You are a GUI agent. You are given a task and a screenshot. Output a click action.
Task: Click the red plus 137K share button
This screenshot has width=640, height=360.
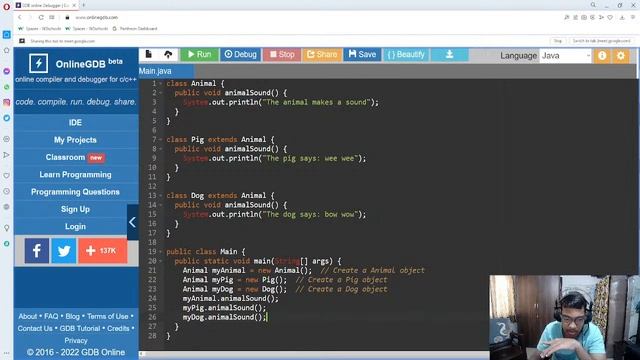pos(102,251)
